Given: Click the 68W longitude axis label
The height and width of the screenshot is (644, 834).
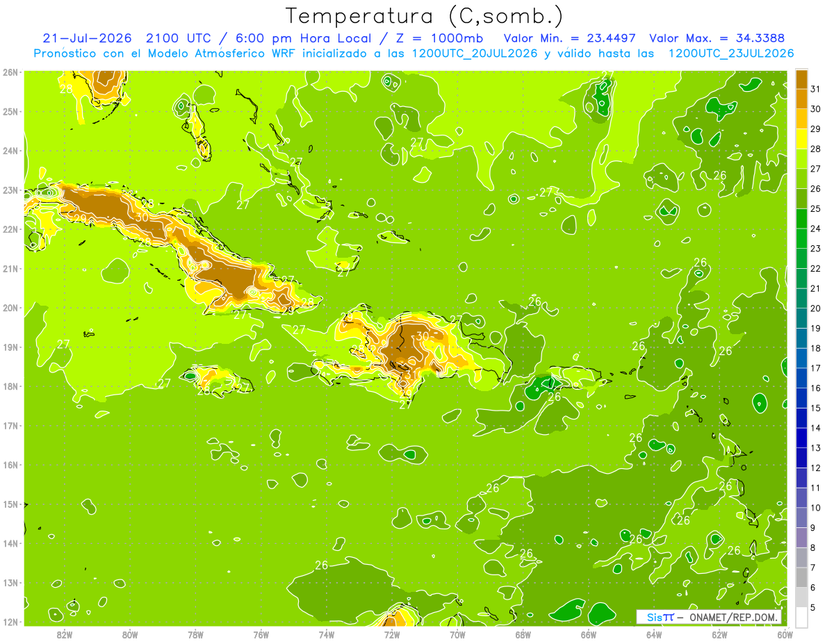Looking at the screenshot, I should (523, 634).
